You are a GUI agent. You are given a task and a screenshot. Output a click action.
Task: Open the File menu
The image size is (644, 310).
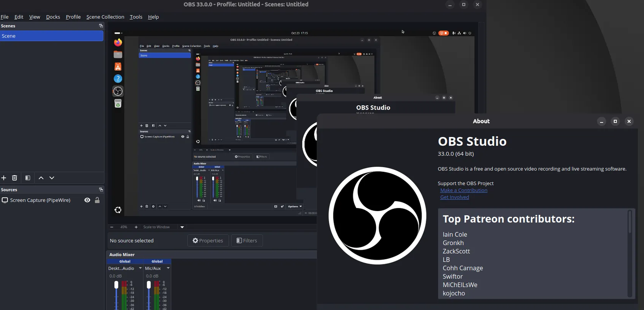pos(5,17)
